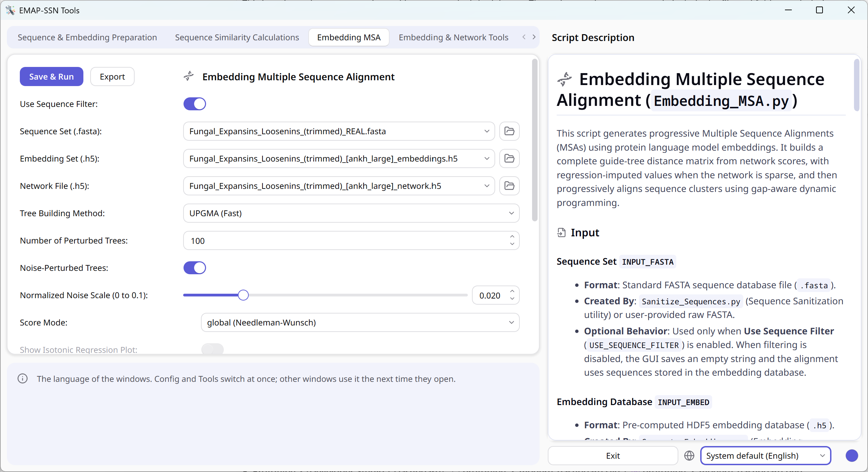This screenshot has width=868, height=472.
Task: Click the Sanitize_Sequences.py code text
Action: pyautogui.click(x=691, y=302)
